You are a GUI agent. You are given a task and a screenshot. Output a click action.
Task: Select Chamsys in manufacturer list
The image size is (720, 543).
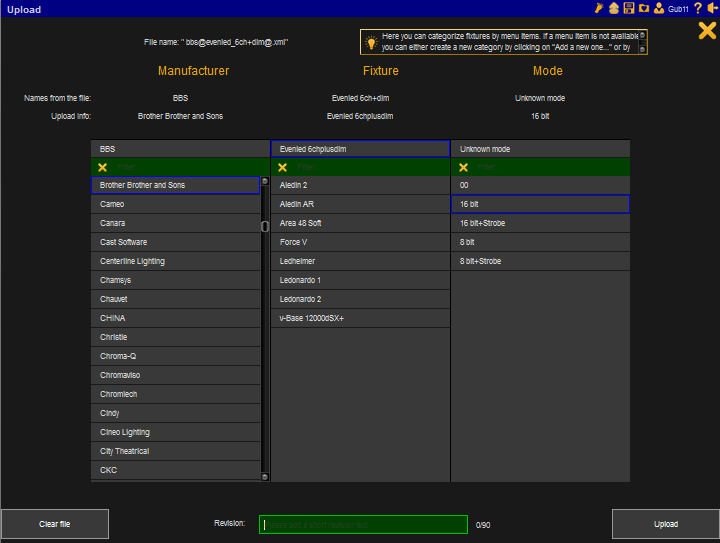[x=175, y=280]
